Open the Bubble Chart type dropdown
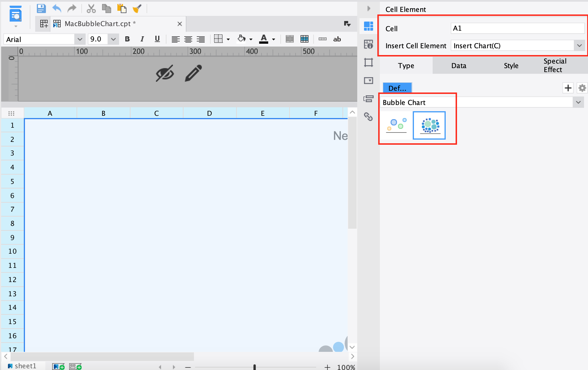Viewport: 588px width, 370px height. pyautogui.click(x=578, y=102)
